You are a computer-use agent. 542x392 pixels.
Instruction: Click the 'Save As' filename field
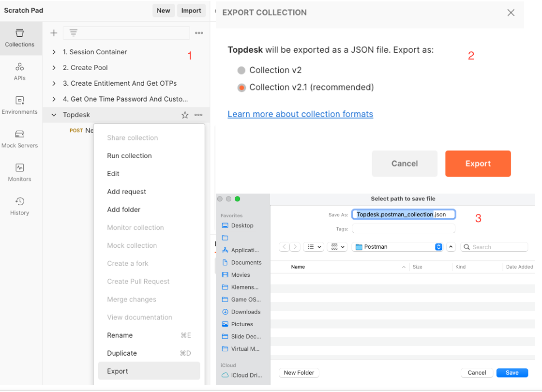click(x=403, y=214)
